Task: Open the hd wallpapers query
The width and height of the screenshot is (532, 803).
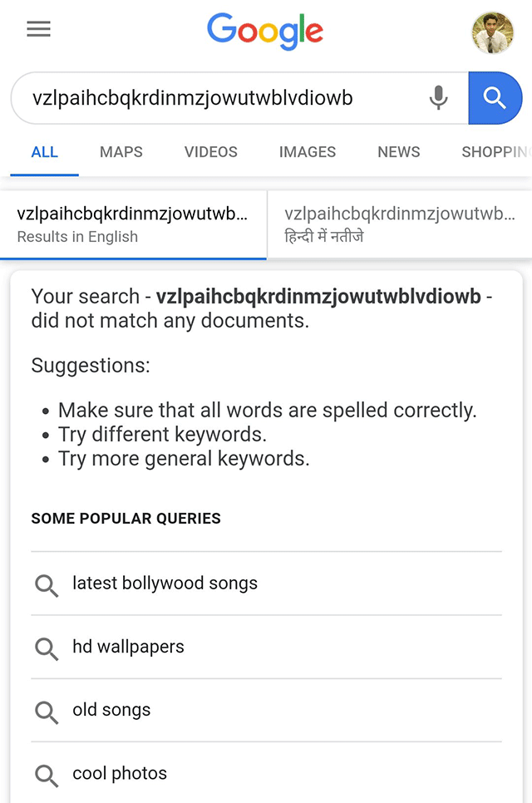Action: point(128,647)
